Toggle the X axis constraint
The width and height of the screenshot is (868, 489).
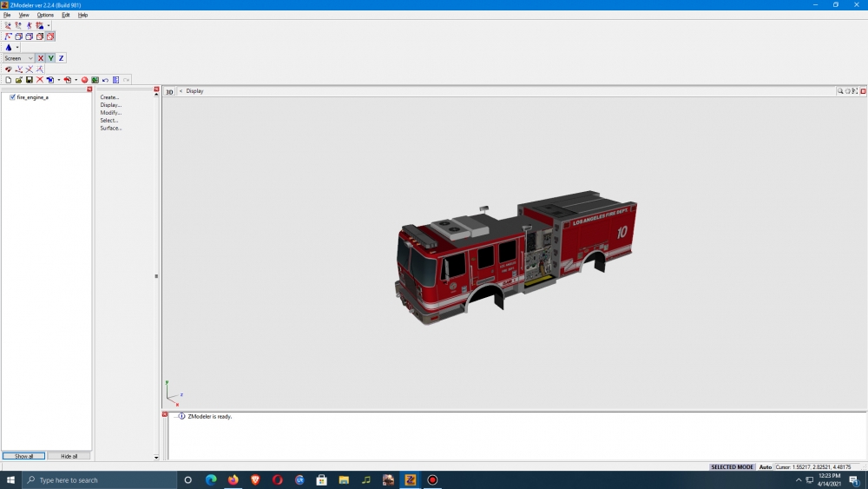click(41, 58)
